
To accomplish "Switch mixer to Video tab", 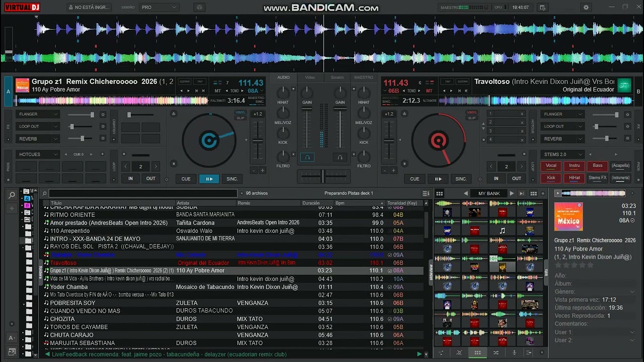I will pyautogui.click(x=310, y=77).
